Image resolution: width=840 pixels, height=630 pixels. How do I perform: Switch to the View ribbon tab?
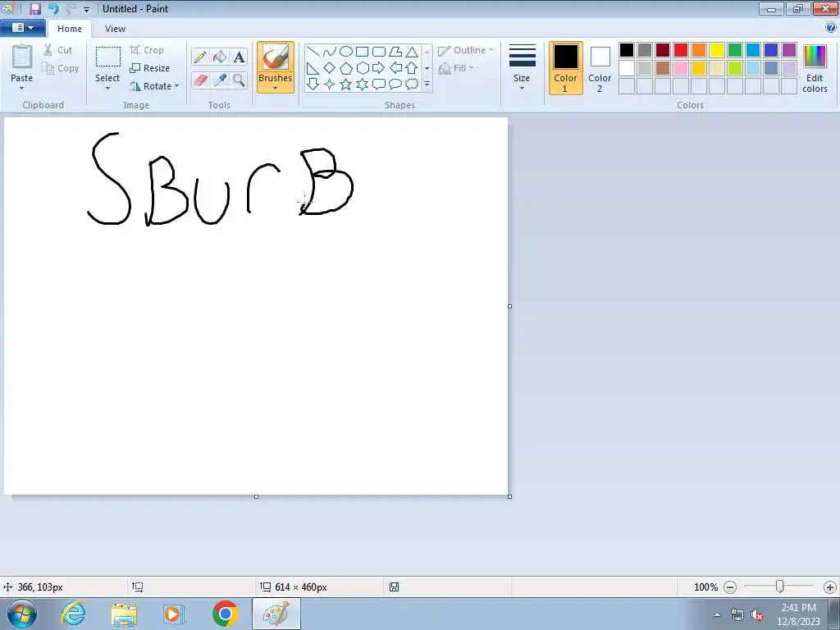point(115,29)
